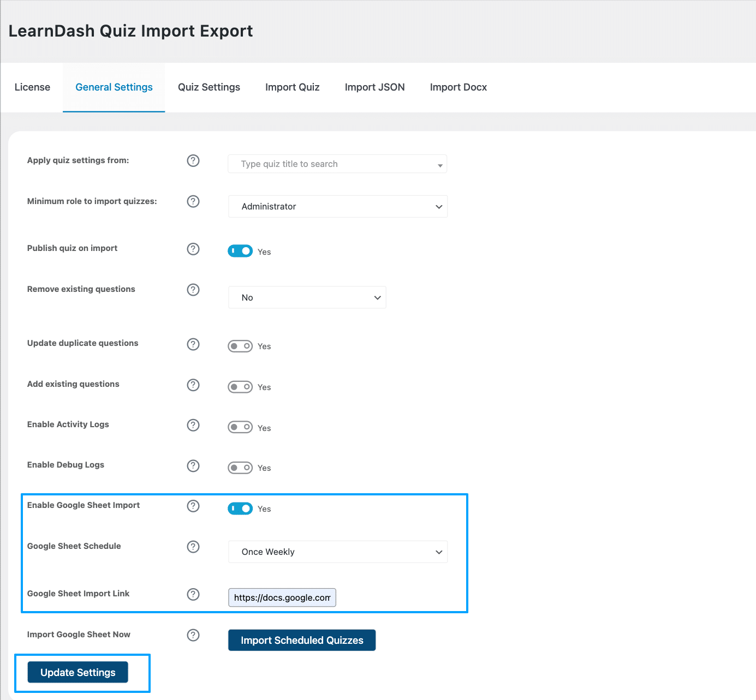Open help icon for Enable Debug Logs
This screenshot has width=756, height=700.
tap(193, 466)
